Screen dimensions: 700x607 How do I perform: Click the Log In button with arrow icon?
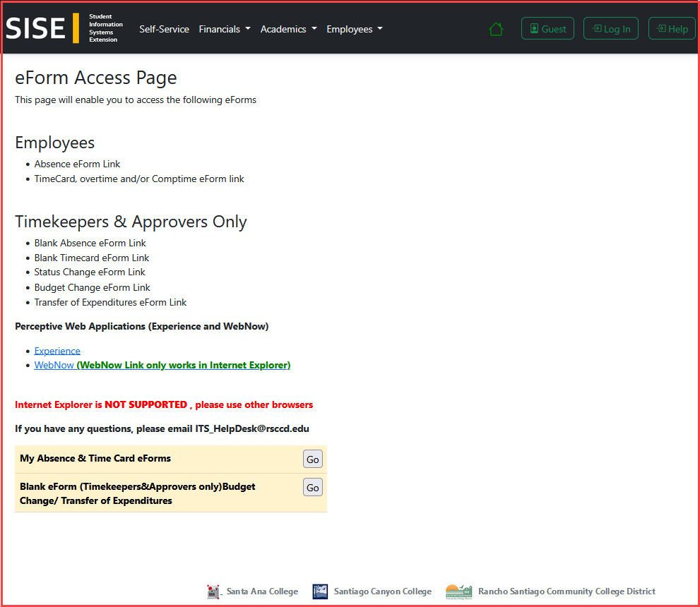coord(610,28)
